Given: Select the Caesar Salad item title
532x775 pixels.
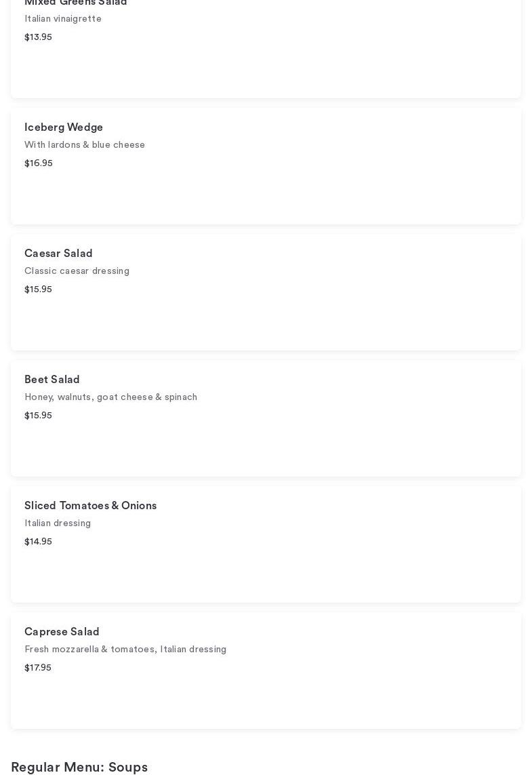Looking at the screenshot, I should (x=58, y=254).
